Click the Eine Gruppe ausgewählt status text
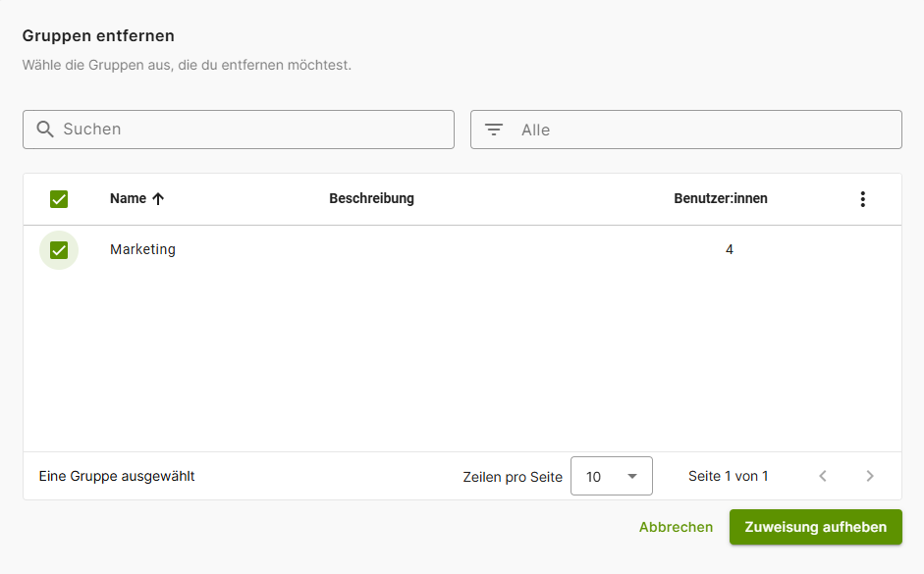 pyautogui.click(x=117, y=476)
